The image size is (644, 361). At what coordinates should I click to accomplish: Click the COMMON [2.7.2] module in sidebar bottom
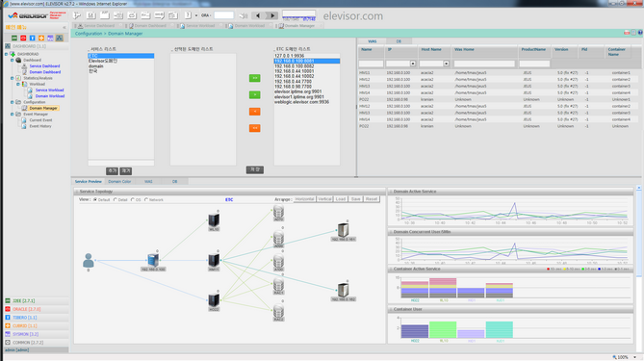tap(36, 342)
